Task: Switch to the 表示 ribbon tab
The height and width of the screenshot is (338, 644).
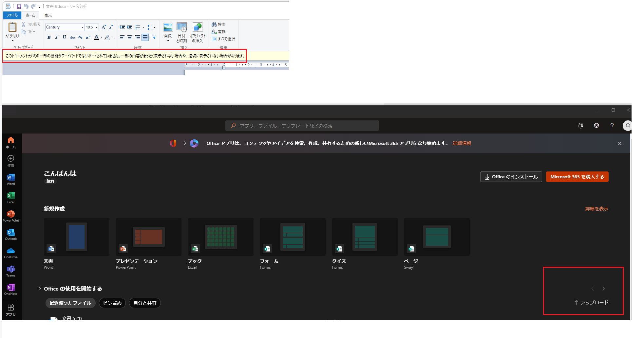Action: pyautogui.click(x=48, y=15)
